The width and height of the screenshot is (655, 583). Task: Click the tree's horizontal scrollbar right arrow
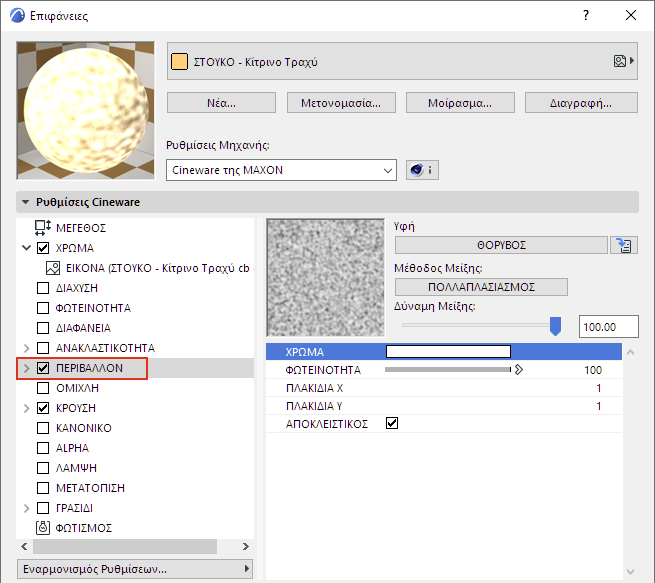coord(246,546)
